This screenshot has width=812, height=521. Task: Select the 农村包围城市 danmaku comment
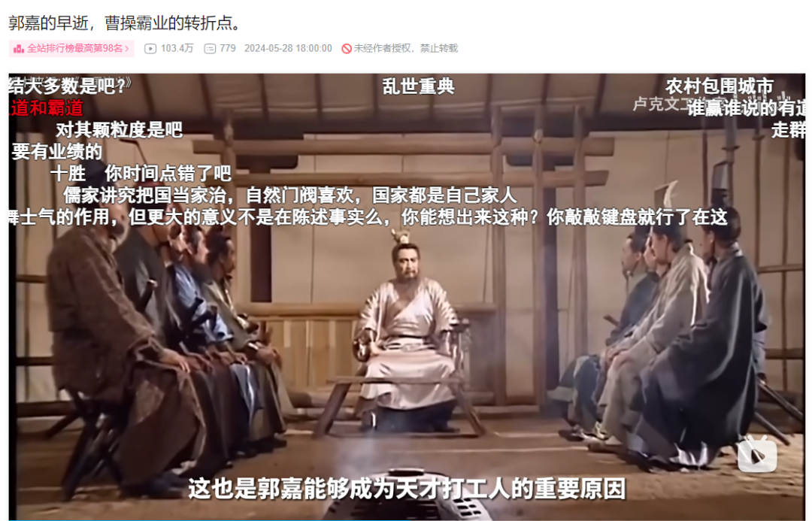(x=720, y=86)
